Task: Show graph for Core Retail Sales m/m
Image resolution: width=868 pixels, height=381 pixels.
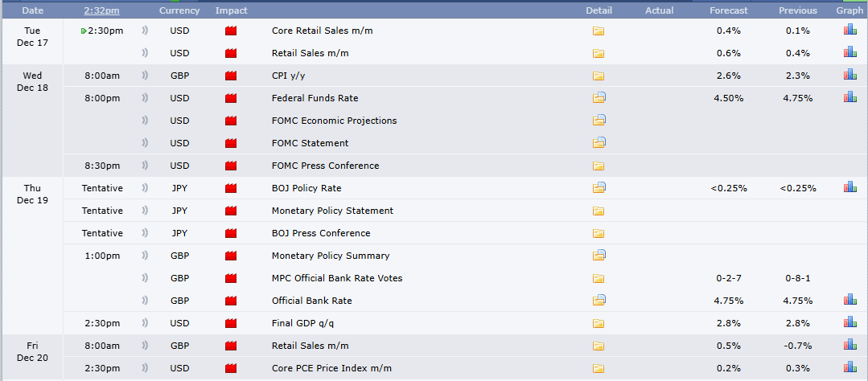Action: pyautogui.click(x=849, y=30)
